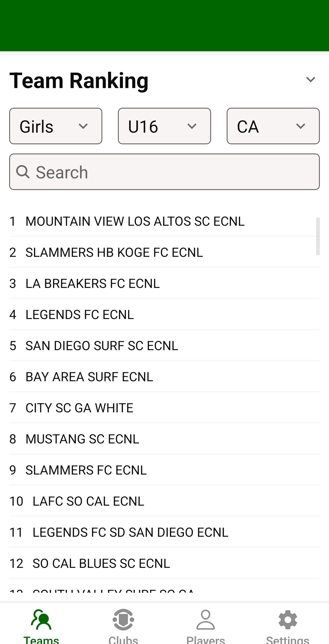Expand the Team Ranking chevron
Screen dimensions: 329x644
(310, 80)
